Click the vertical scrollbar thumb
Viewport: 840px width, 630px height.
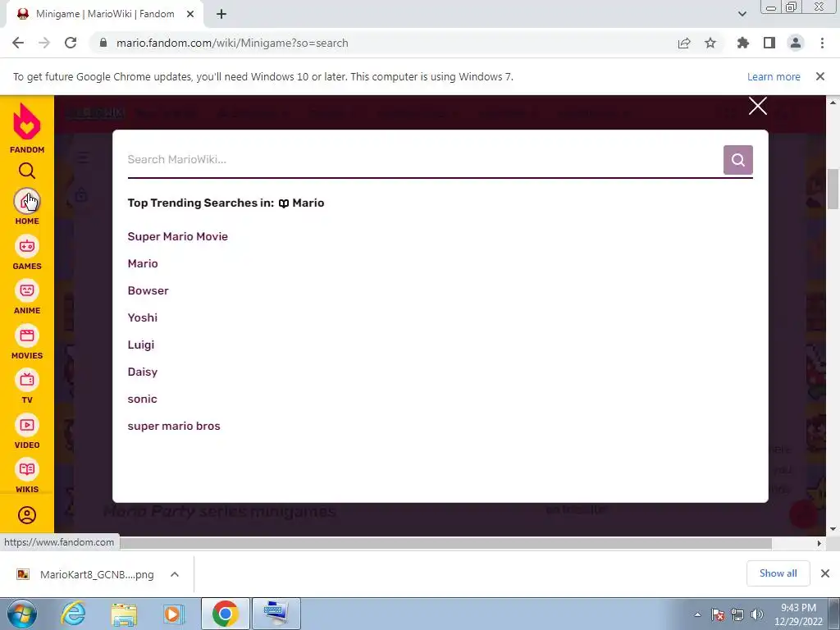click(x=833, y=189)
